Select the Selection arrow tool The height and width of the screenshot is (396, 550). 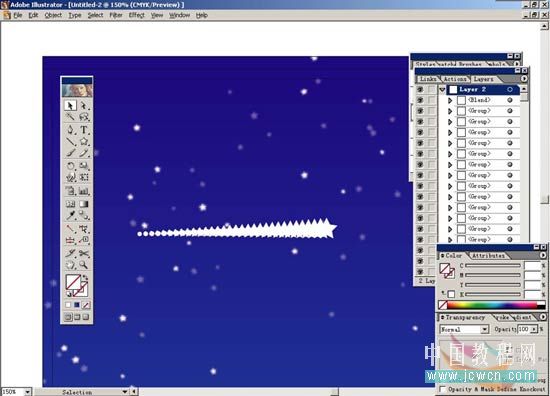pos(70,105)
